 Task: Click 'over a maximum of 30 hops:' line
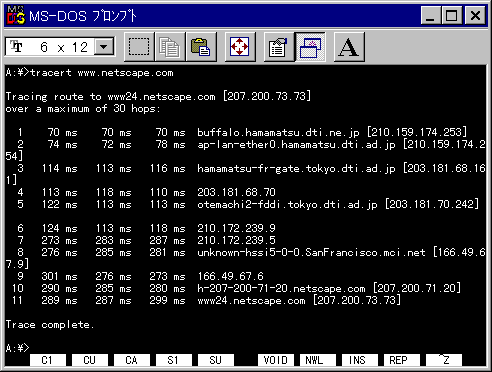pyautogui.click(x=83, y=109)
